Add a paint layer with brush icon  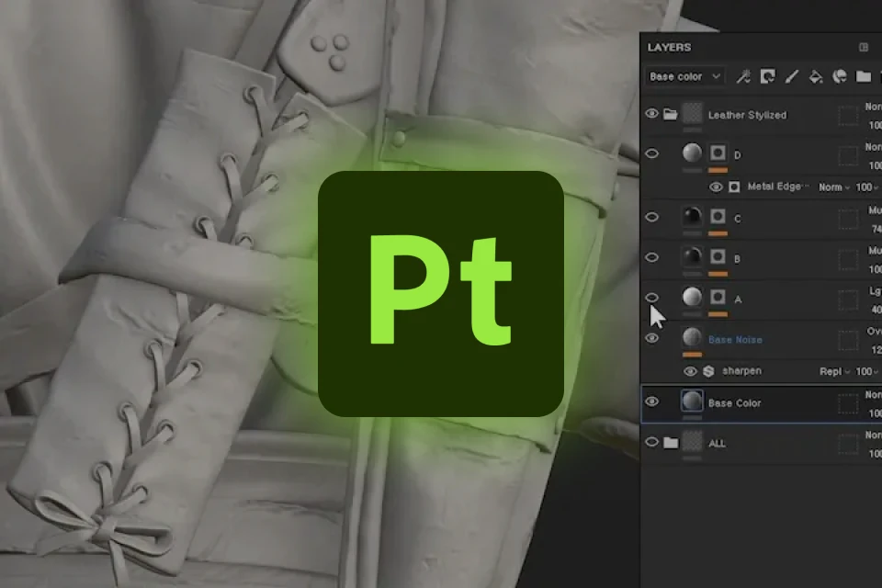point(791,76)
